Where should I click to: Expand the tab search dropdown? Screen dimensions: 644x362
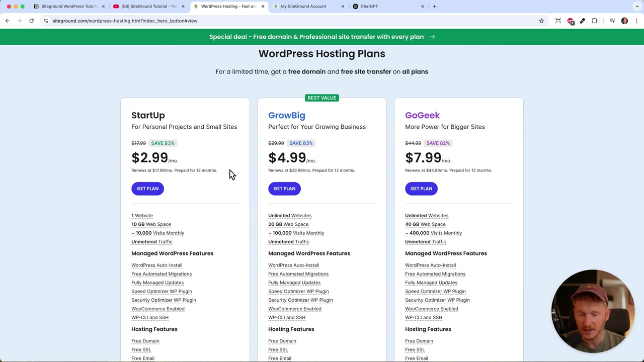coord(637,6)
